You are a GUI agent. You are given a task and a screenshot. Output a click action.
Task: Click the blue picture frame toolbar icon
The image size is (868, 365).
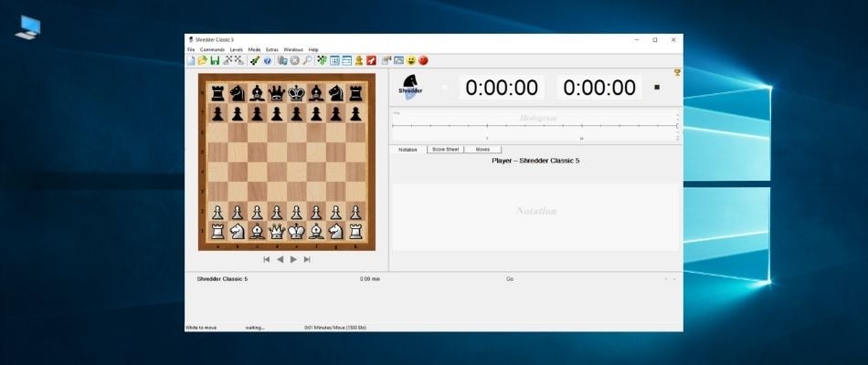click(x=398, y=60)
